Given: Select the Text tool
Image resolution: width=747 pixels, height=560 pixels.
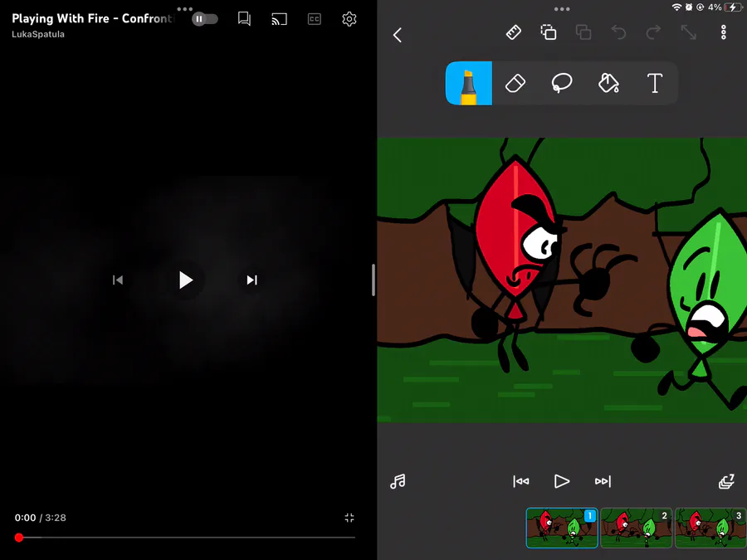Looking at the screenshot, I should click(x=655, y=83).
